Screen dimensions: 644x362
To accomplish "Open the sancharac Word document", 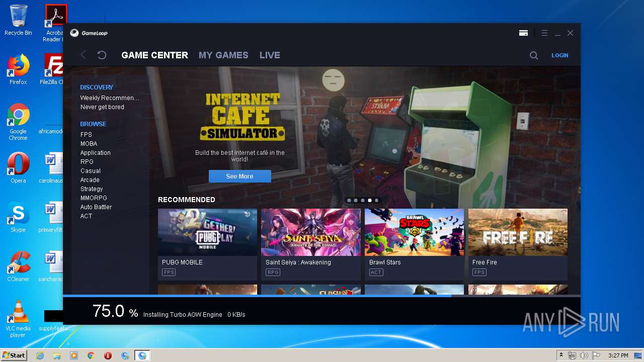I will coord(51,266).
